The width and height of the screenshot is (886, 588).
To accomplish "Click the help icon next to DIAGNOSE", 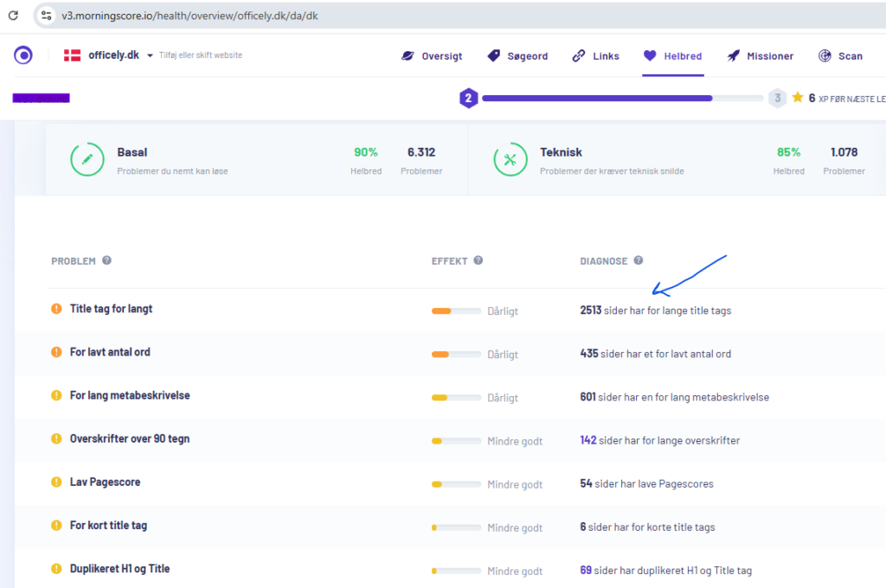I will point(639,260).
